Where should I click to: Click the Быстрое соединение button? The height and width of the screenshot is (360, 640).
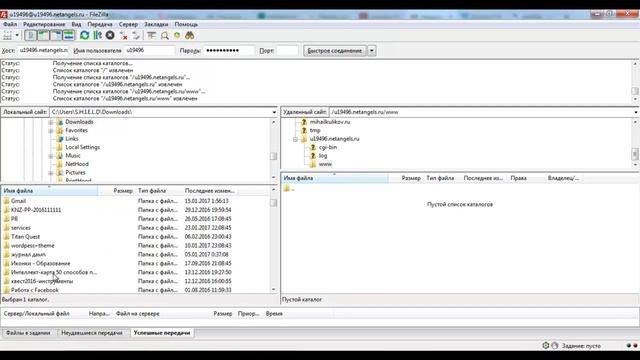point(335,51)
